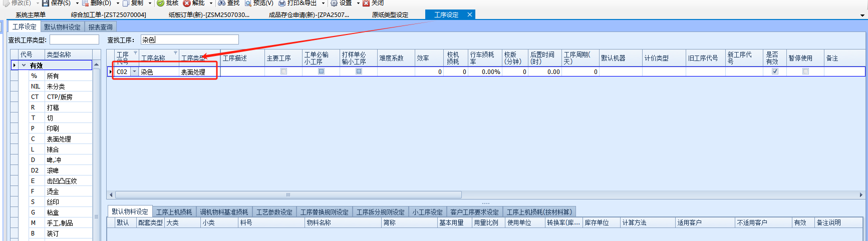The width and height of the screenshot is (868, 241).
Task: Click the 打印&导出 printer icon
Action: click(282, 3)
